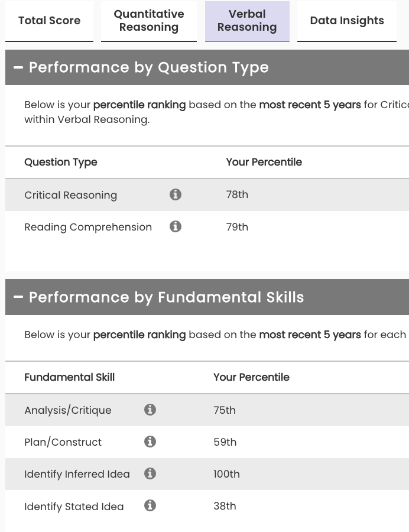This screenshot has height=532, width=409.
Task: Click the Plan/Construct row label
Action: coord(63,442)
